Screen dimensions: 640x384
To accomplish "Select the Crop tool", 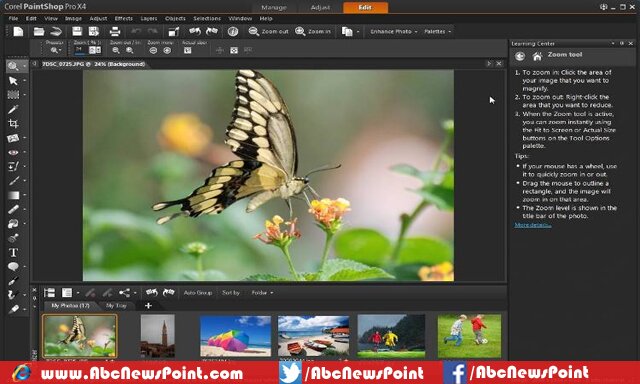I will coord(13,123).
